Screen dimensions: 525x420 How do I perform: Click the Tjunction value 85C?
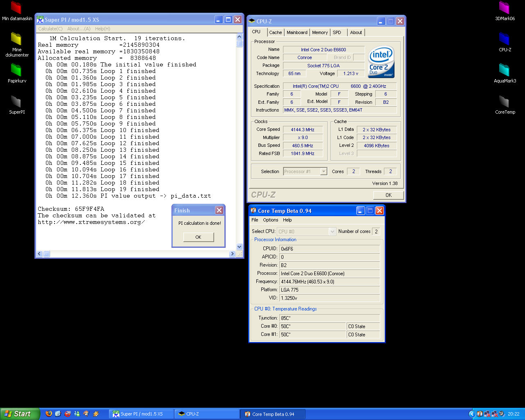tap(329, 318)
